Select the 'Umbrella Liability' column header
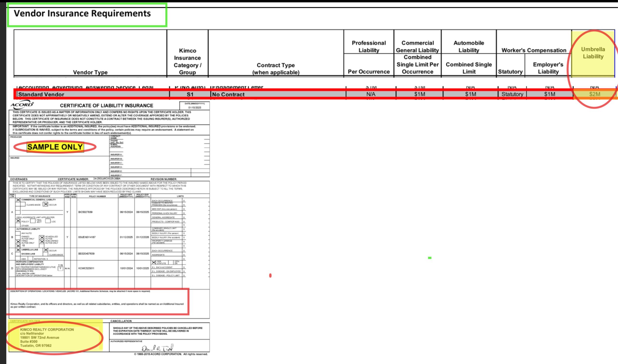 pos(593,53)
